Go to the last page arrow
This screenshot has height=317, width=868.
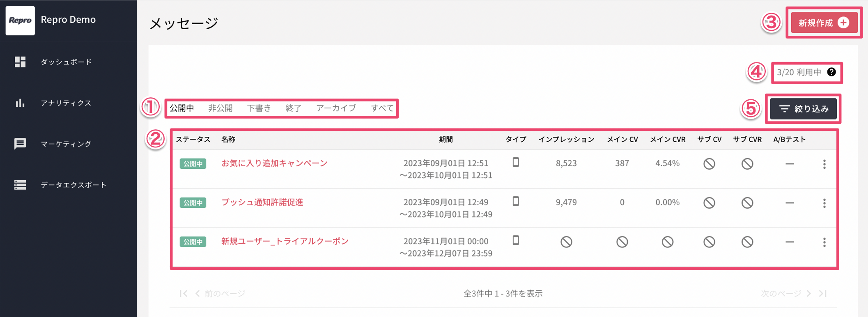click(x=823, y=293)
